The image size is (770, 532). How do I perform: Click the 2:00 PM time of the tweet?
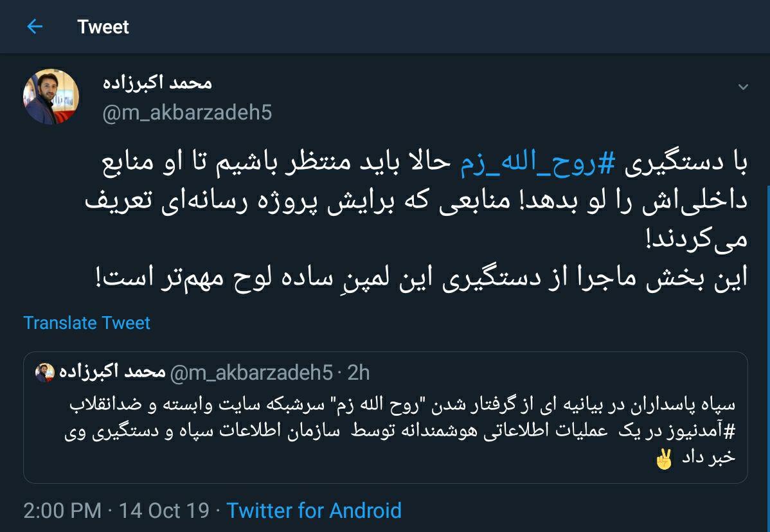[62, 511]
